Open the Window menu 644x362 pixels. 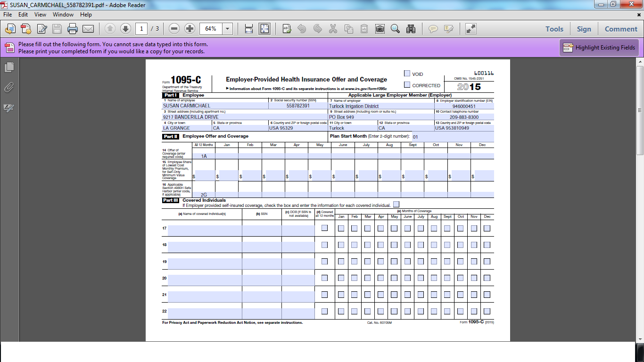(x=63, y=15)
